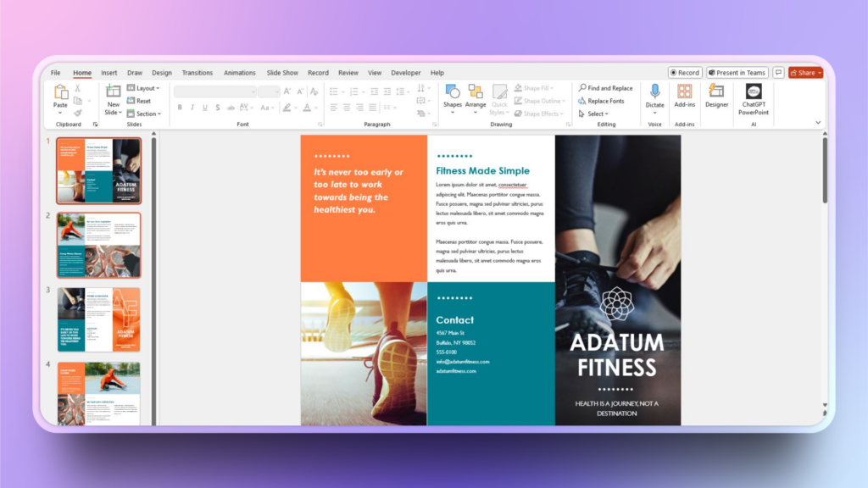Toggle Italic formatting
The image size is (868, 488).
(x=192, y=108)
